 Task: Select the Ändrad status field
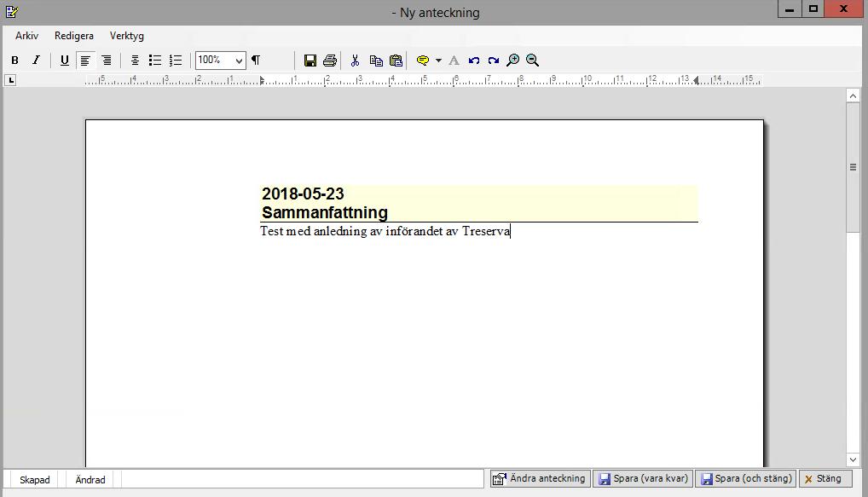pyautogui.click(x=90, y=480)
